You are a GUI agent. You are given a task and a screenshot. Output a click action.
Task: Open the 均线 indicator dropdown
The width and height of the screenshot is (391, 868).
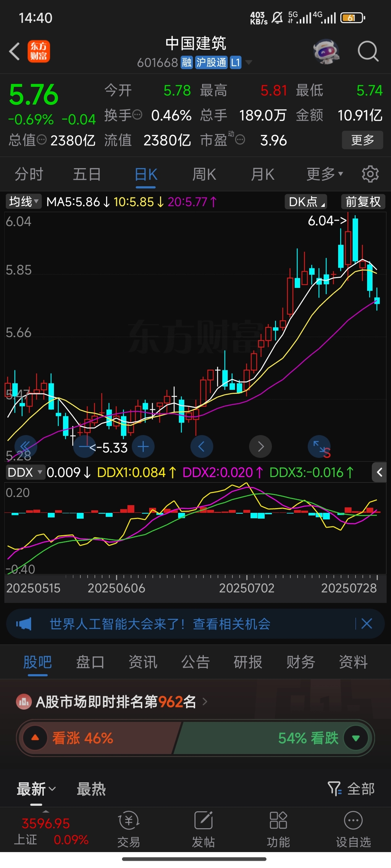24,201
